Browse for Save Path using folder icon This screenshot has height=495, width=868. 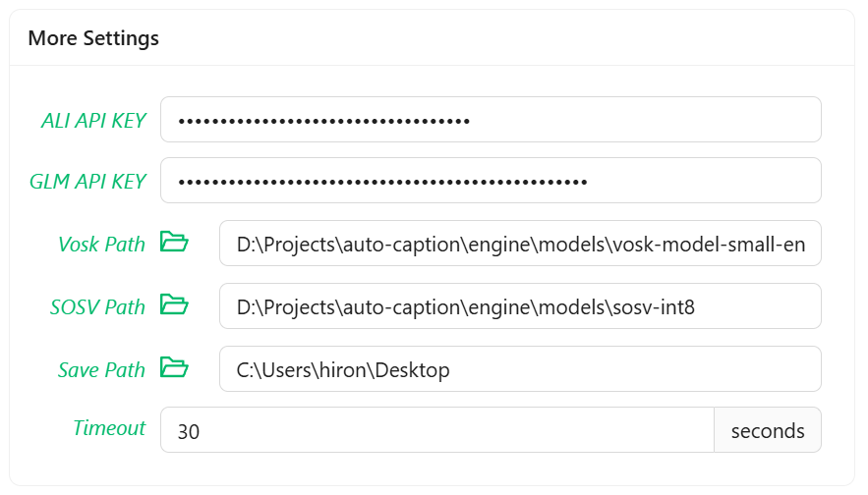click(174, 367)
